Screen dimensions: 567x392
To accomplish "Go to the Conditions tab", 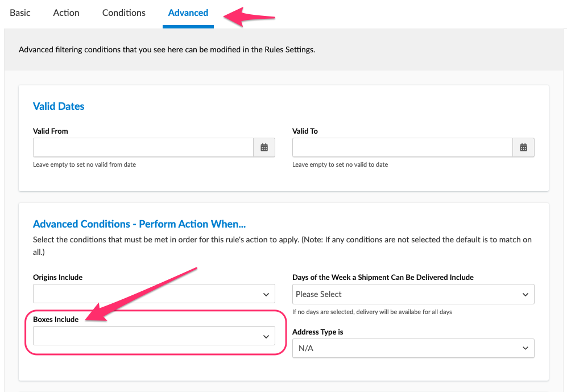I will pyautogui.click(x=123, y=13).
